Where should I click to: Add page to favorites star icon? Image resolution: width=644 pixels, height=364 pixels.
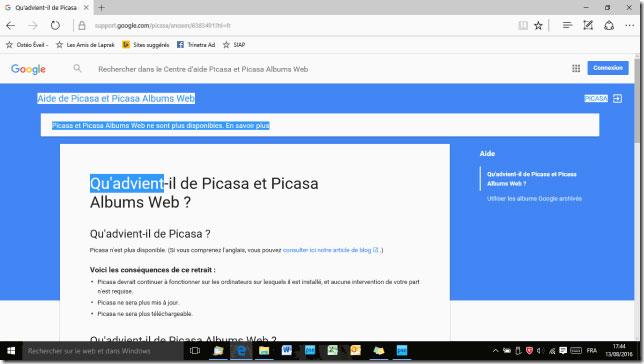pyautogui.click(x=538, y=25)
